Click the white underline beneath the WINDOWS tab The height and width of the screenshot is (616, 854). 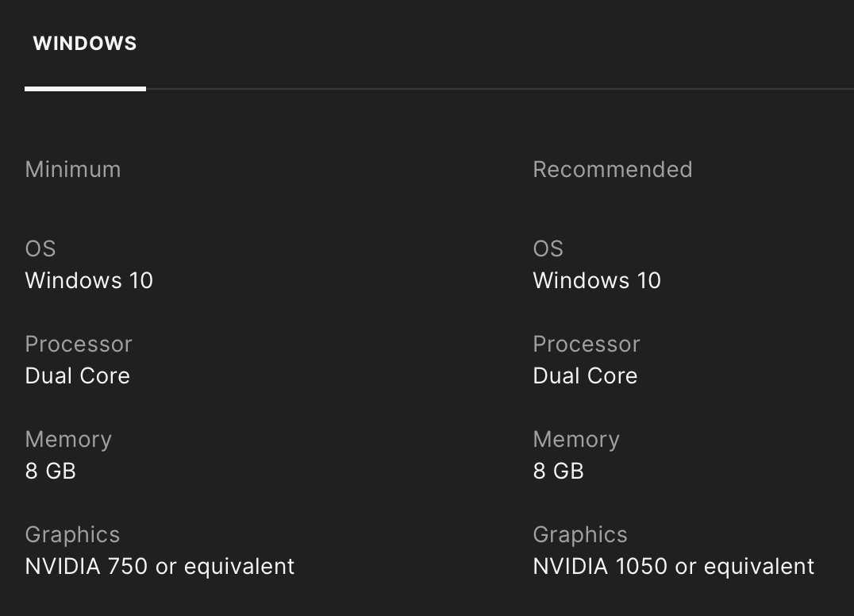(85, 89)
